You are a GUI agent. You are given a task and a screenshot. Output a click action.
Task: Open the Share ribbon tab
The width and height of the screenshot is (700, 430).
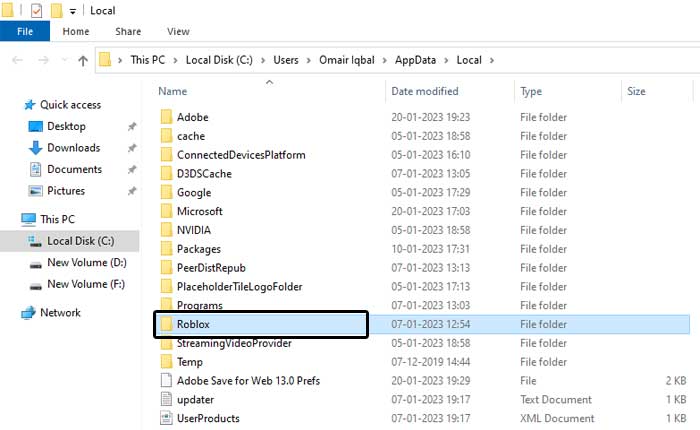(x=128, y=31)
